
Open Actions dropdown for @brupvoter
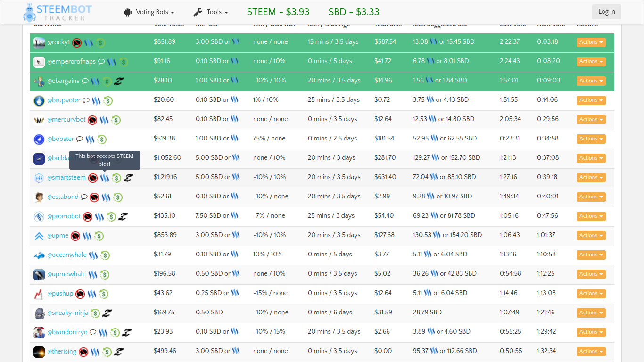pyautogui.click(x=591, y=100)
